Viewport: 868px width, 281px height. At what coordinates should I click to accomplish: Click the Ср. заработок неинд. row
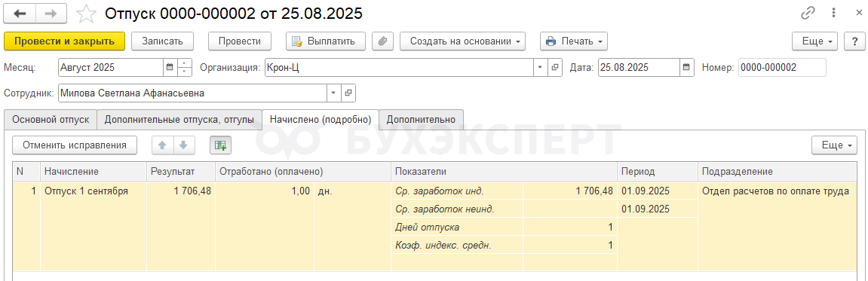tap(505, 209)
